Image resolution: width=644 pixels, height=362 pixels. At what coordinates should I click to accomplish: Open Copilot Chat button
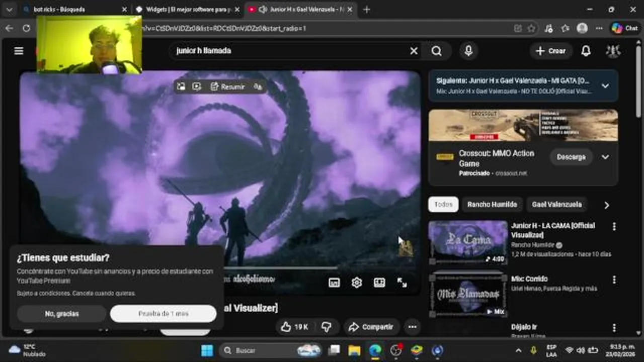coord(624,29)
